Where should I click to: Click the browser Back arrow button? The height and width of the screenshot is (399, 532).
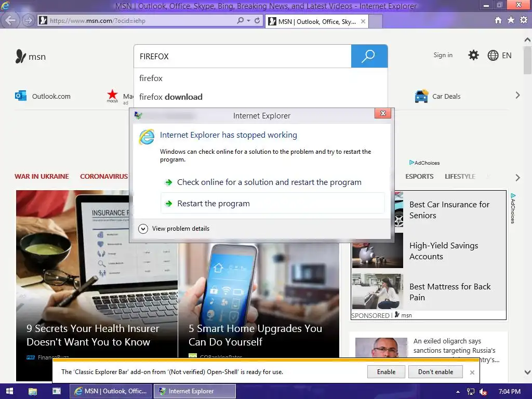pos(10,20)
